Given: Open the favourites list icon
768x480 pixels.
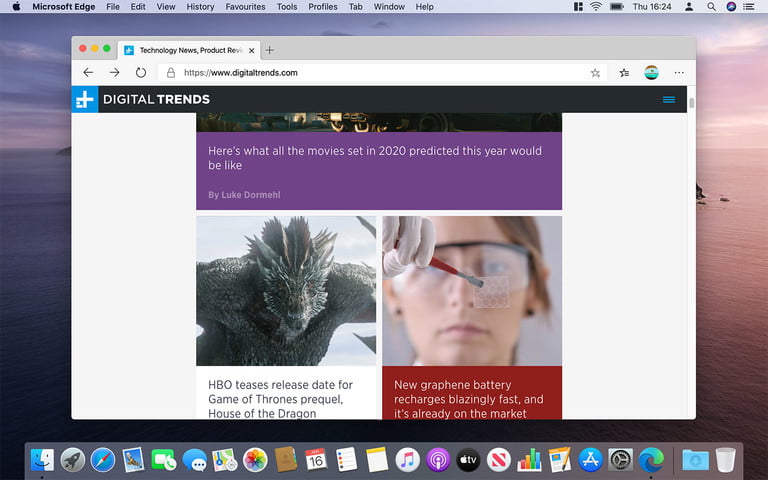Looking at the screenshot, I should pyautogui.click(x=624, y=73).
